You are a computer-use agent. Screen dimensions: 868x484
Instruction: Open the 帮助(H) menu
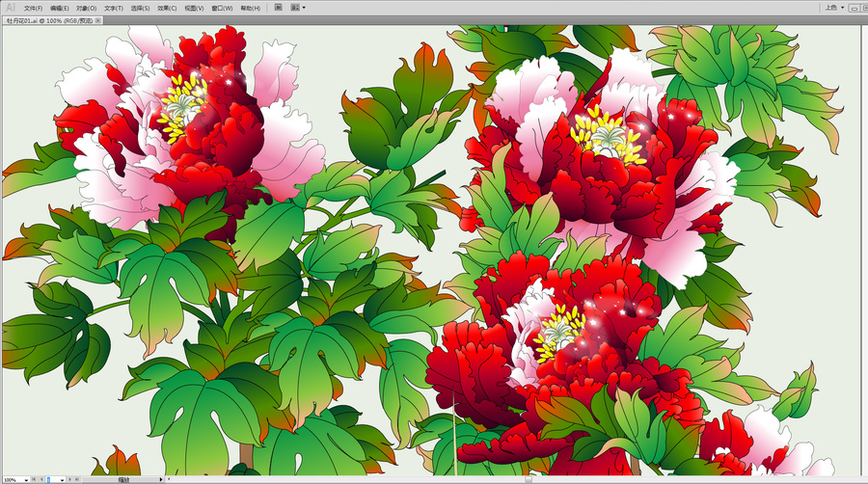coord(250,9)
